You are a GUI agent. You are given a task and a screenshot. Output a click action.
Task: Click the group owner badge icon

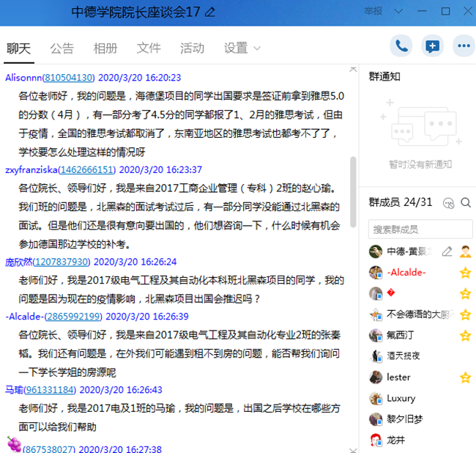(x=464, y=251)
